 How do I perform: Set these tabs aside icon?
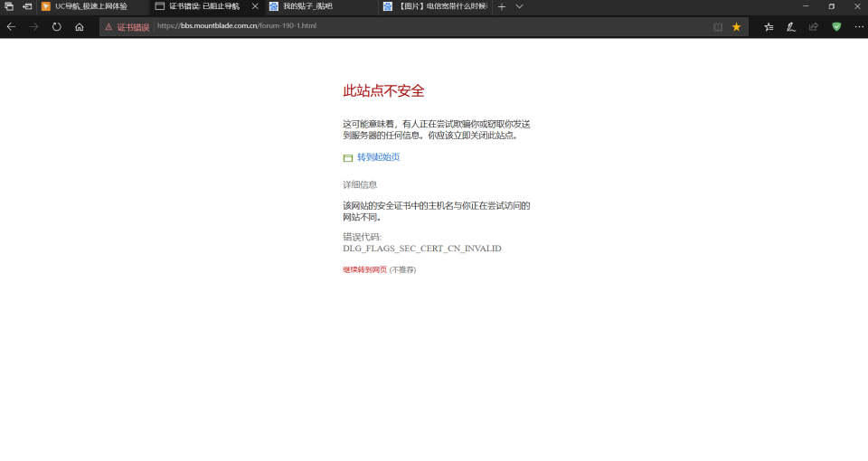[26, 6]
